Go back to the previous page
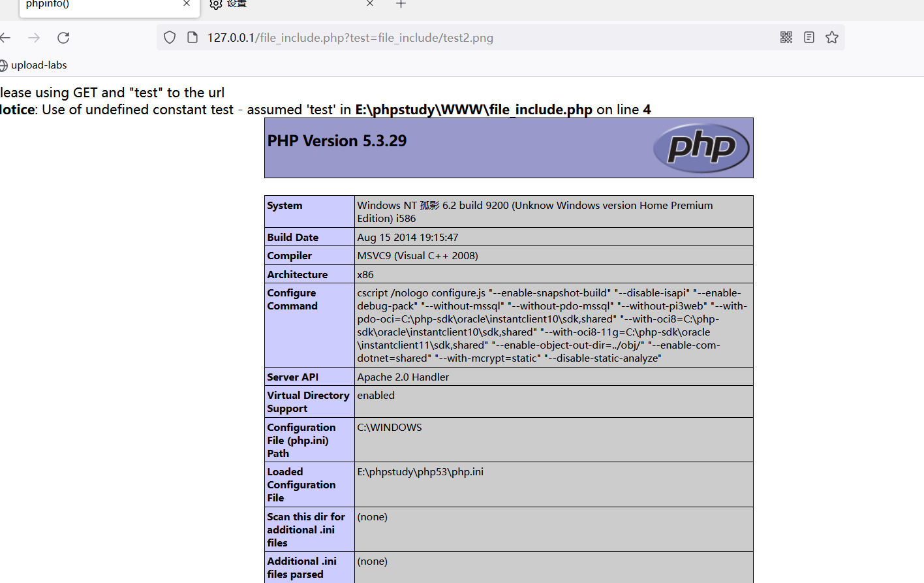This screenshot has height=583, width=924. click(5, 38)
